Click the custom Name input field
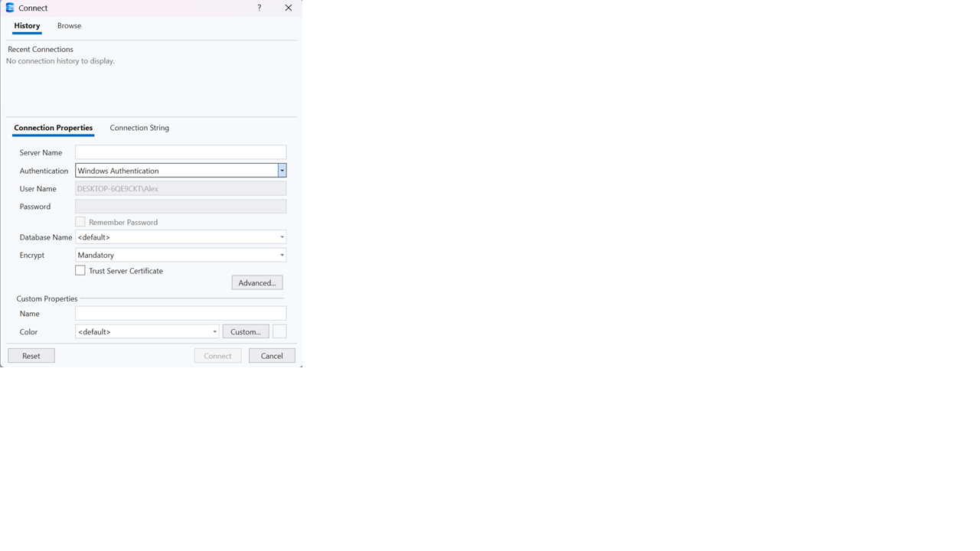 [x=180, y=314]
